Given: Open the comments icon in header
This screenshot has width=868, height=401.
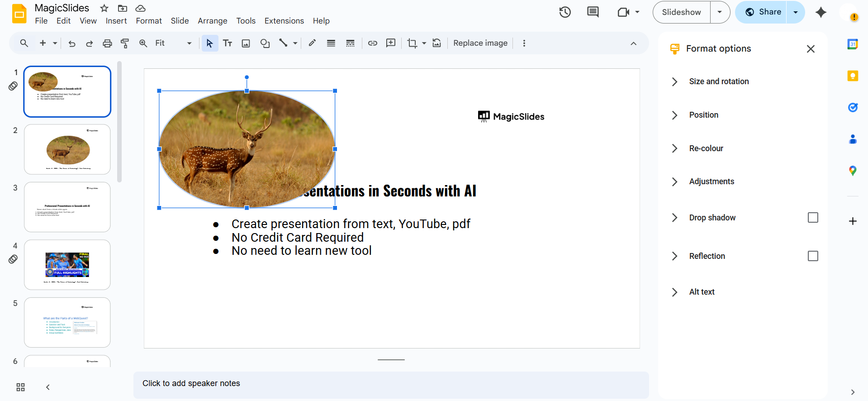Looking at the screenshot, I should [x=593, y=12].
